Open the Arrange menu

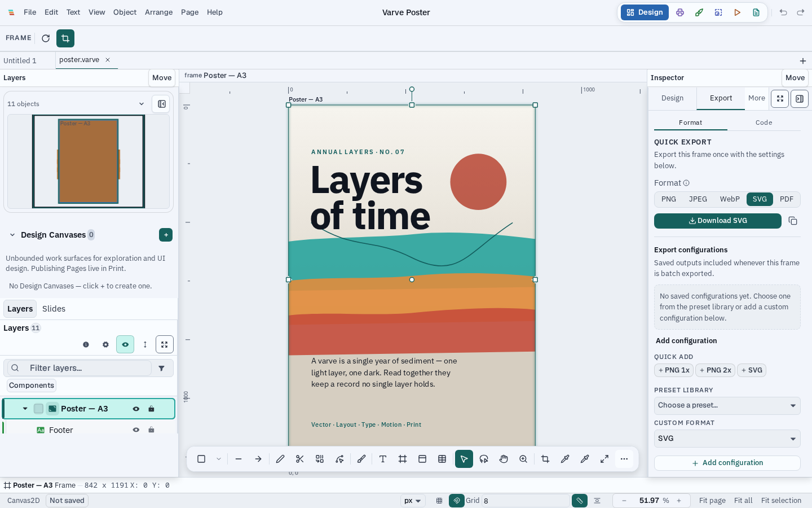[158, 12]
